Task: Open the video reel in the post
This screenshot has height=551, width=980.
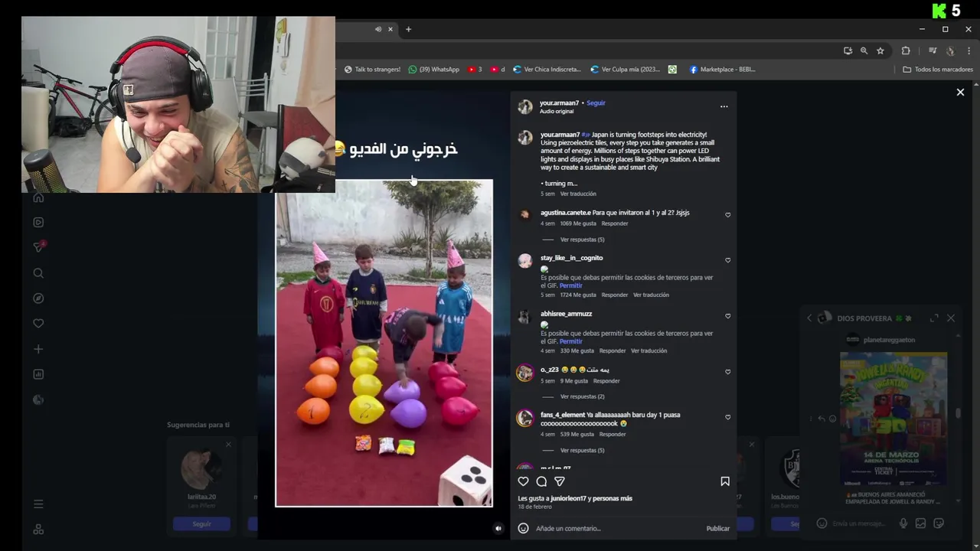Action: (x=384, y=343)
